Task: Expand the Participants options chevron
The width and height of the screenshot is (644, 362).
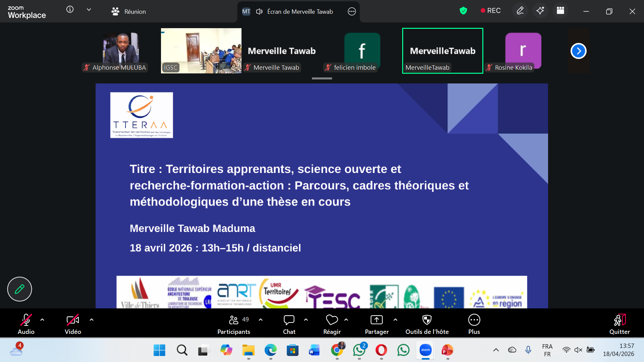Action: click(261, 320)
